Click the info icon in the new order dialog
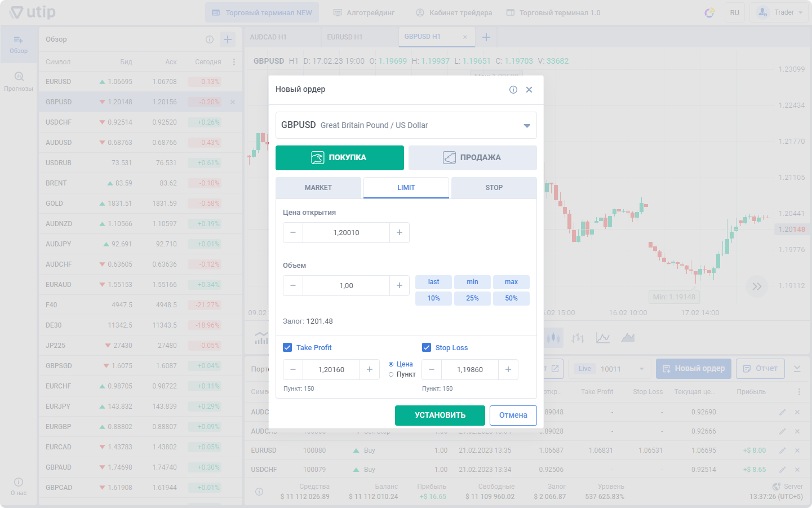The image size is (812, 508). [513, 90]
